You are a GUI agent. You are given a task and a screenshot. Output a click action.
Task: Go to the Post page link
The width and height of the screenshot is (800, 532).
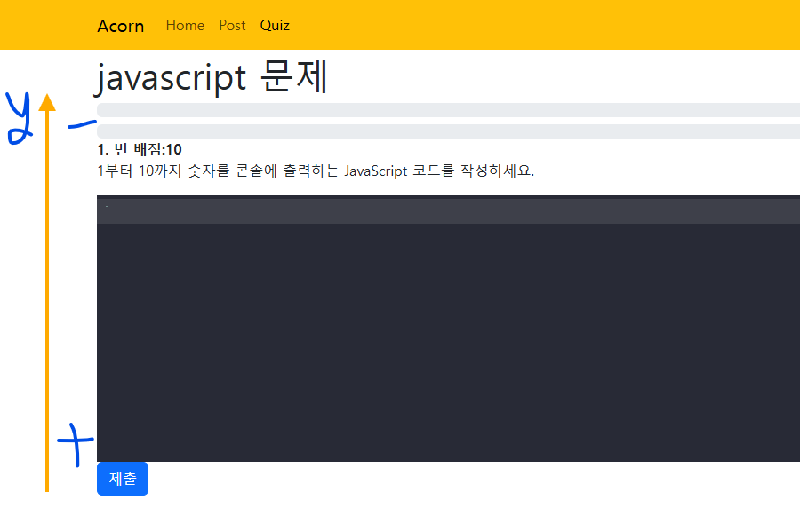tap(232, 25)
